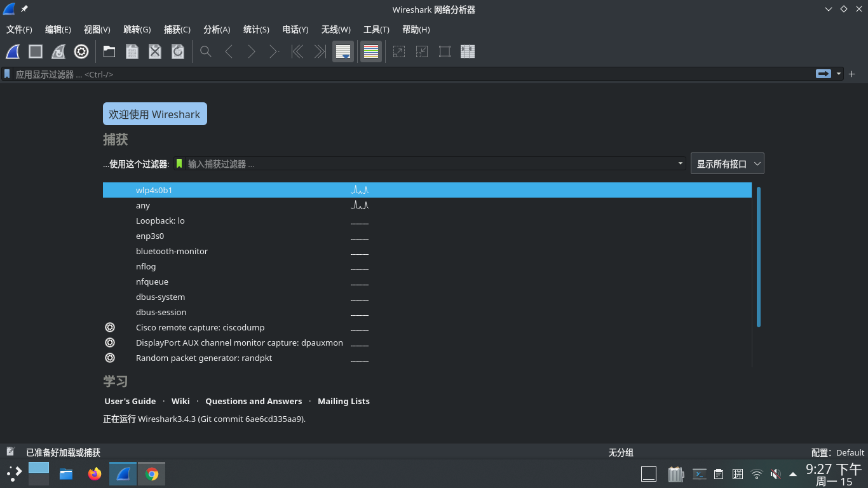Click the resize columns icon on the toolbar
Image resolution: width=868 pixels, height=488 pixels.
(468, 51)
